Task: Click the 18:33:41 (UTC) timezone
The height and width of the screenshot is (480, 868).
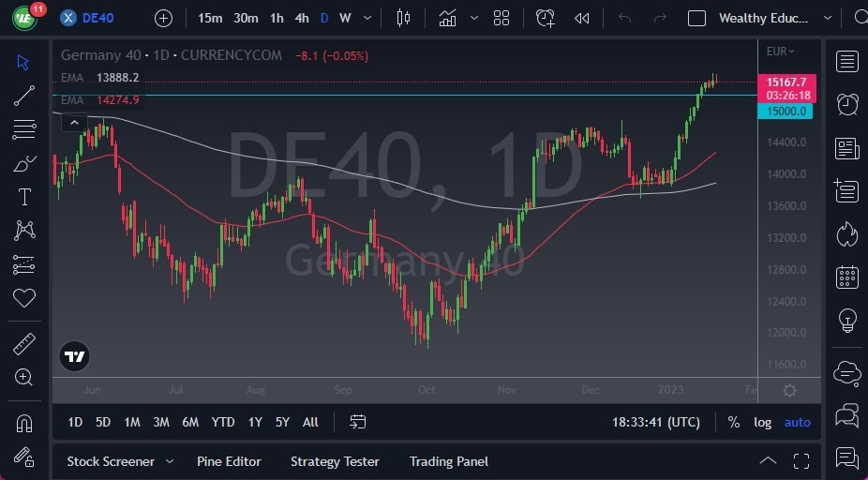Action: coord(656,423)
